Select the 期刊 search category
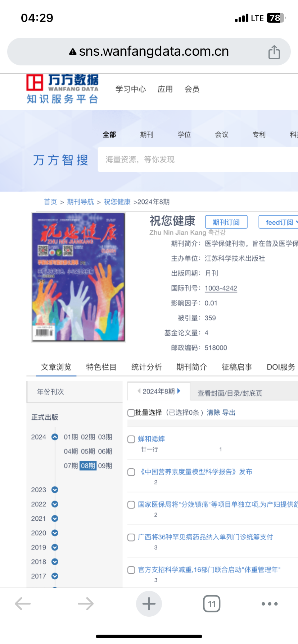Screen dimensions: 298x644 pos(147,134)
